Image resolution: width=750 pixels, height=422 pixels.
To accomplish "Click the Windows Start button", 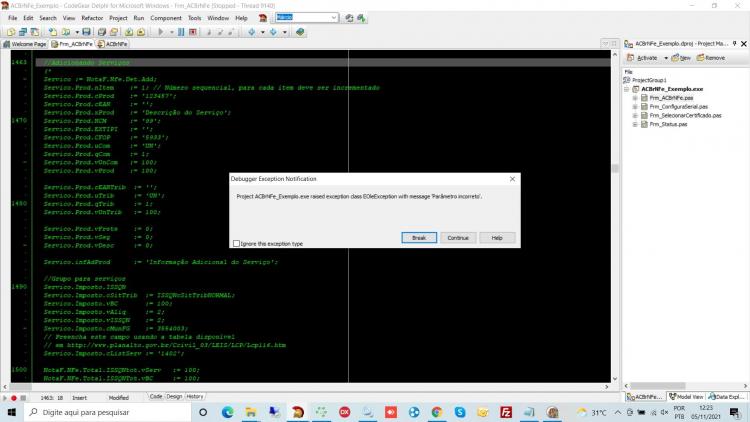I will click(x=11, y=412).
